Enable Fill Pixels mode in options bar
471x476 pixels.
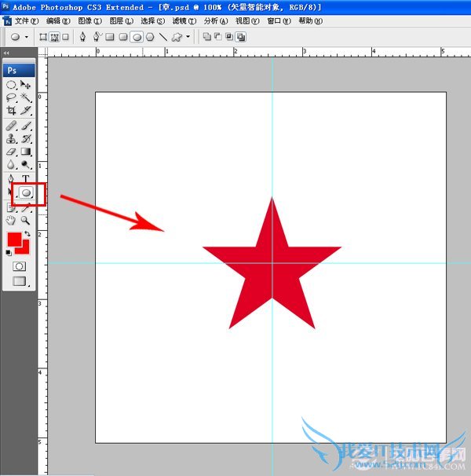65,37
